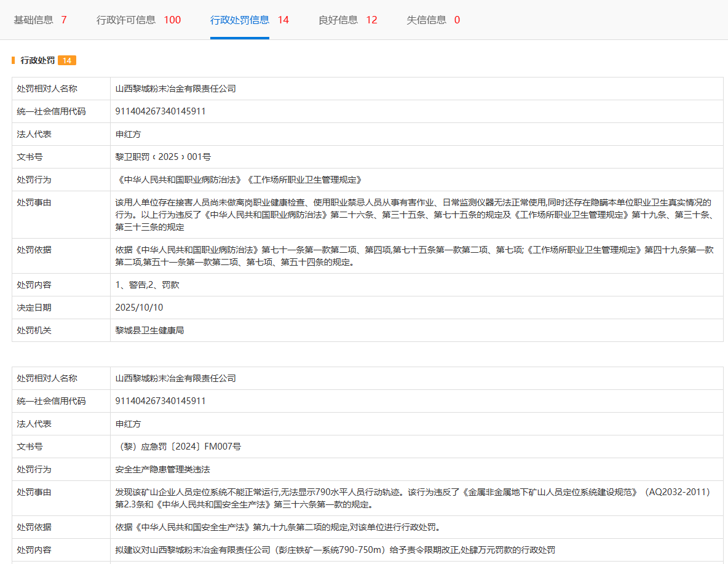Click document number 黎卫职罚〔2025〕001号
Image resolution: width=728 pixels, height=564 pixels.
[163, 157]
